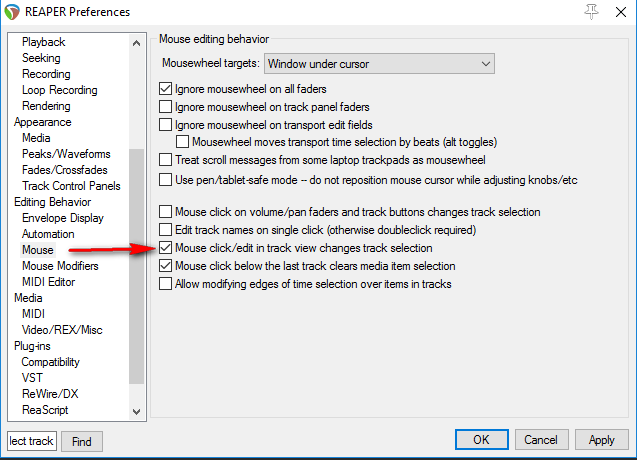Image resolution: width=637 pixels, height=460 pixels.
Task: Enable Allow modifying edges of time selection
Action: pos(165,284)
